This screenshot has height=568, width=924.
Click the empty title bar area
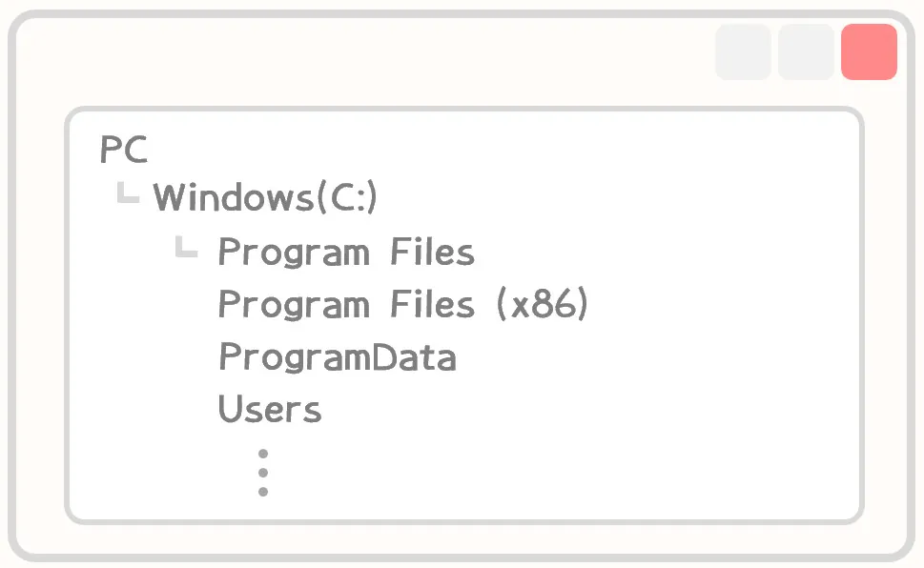354,53
